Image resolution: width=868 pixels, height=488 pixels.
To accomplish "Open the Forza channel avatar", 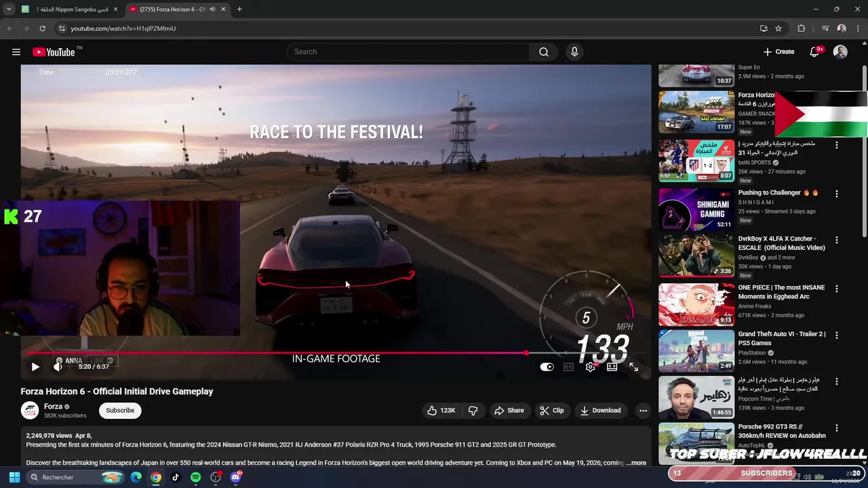I will click(30, 410).
